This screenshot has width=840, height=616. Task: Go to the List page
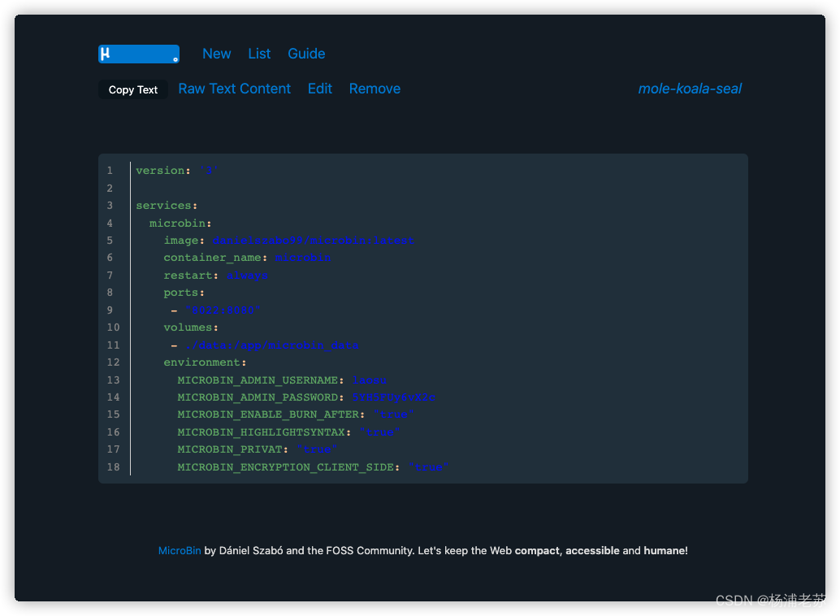[x=259, y=54]
